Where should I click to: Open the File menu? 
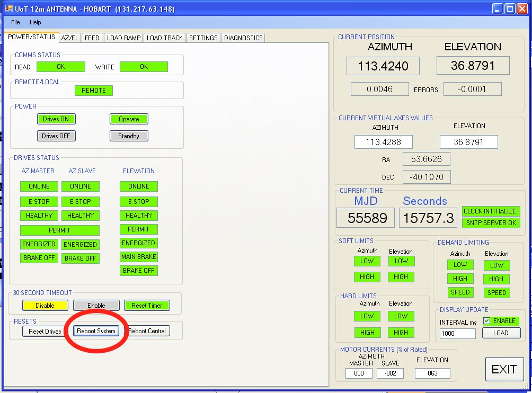[x=15, y=22]
